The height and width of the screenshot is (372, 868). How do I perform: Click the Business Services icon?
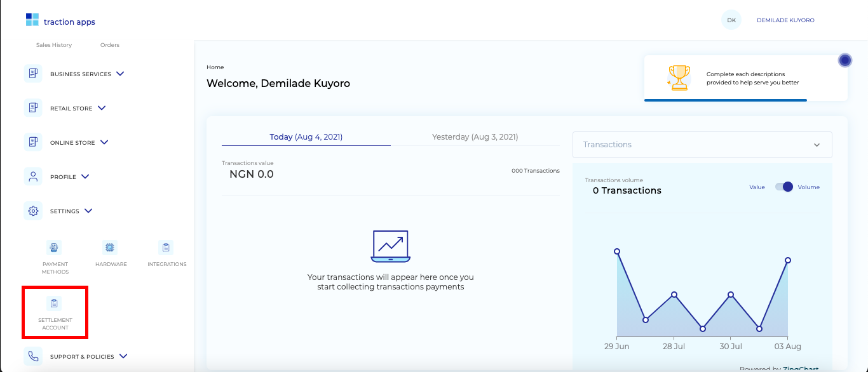[33, 73]
